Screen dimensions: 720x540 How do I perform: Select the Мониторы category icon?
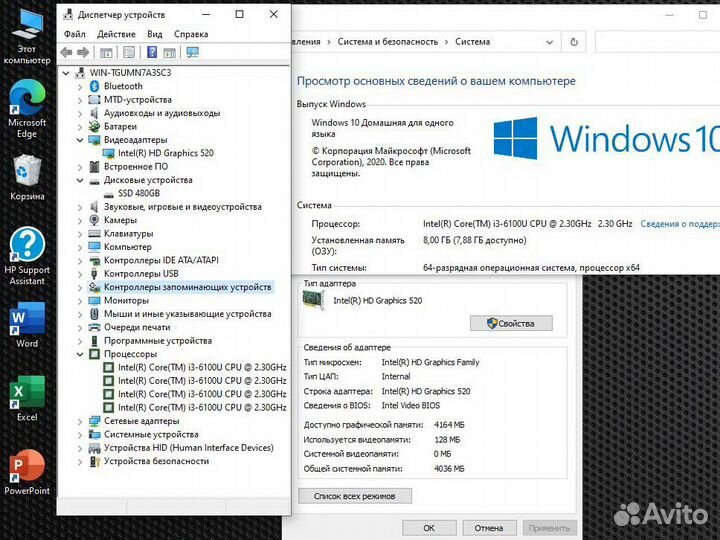94,300
